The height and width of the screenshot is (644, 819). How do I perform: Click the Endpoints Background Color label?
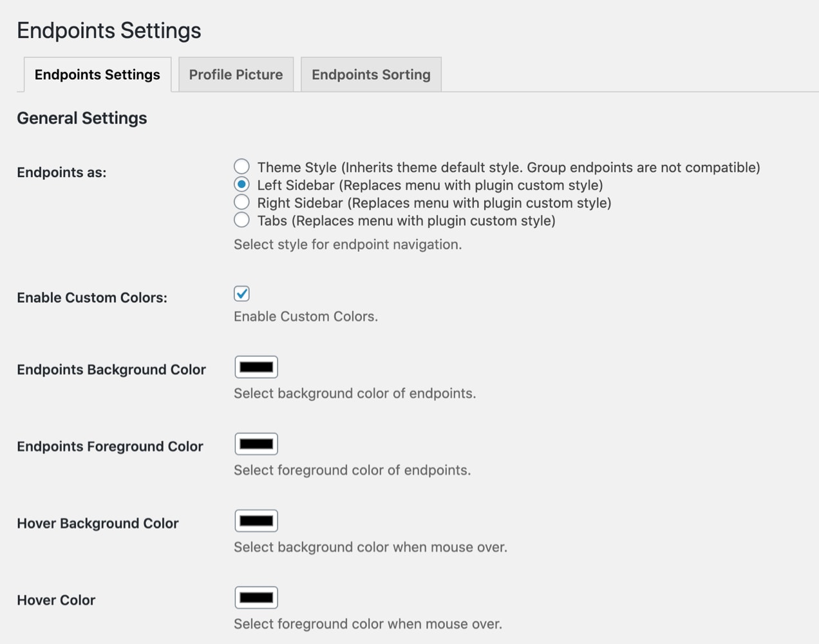coord(111,369)
